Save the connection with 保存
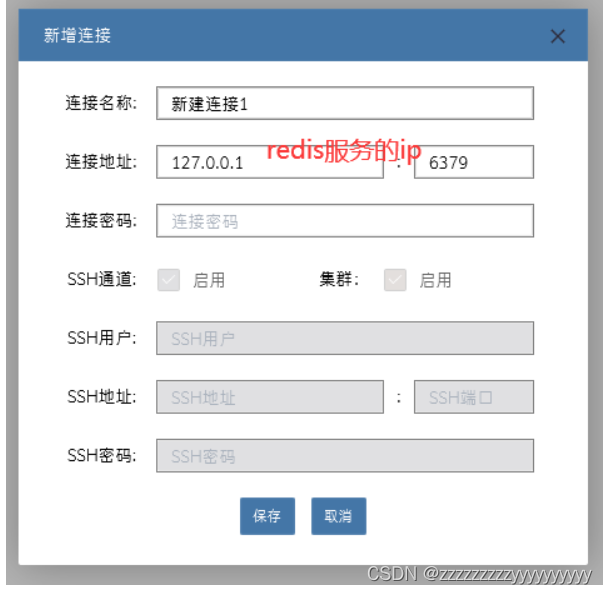The height and width of the screenshot is (594, 608). [x=267, y=516]
